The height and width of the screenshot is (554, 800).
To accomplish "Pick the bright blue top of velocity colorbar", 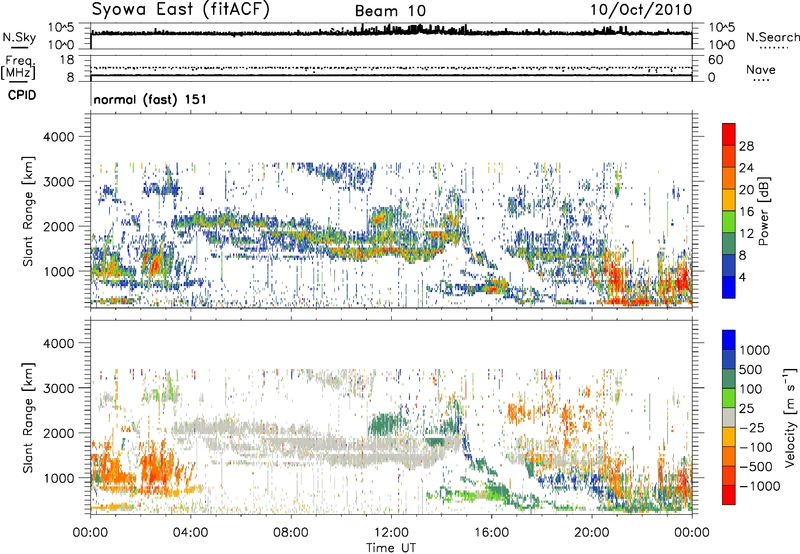I will click(x=729, y=340).
